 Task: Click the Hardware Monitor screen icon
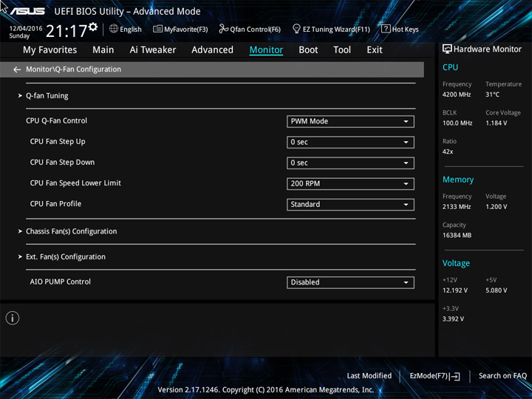tap(447, 50)
